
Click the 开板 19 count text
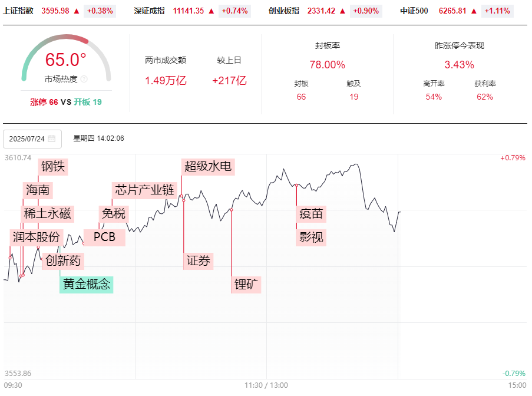88,102
